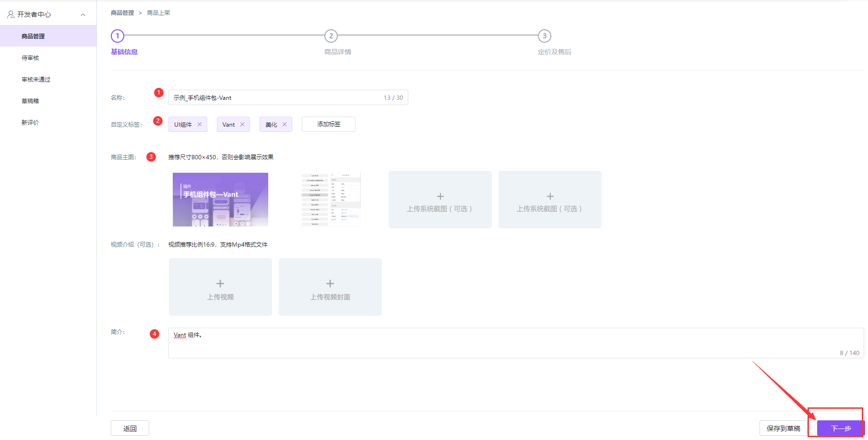The width and height of the screenshot is (868, 440).
Task: Open 新评价 in the sidebar
Action: (30, 123)
